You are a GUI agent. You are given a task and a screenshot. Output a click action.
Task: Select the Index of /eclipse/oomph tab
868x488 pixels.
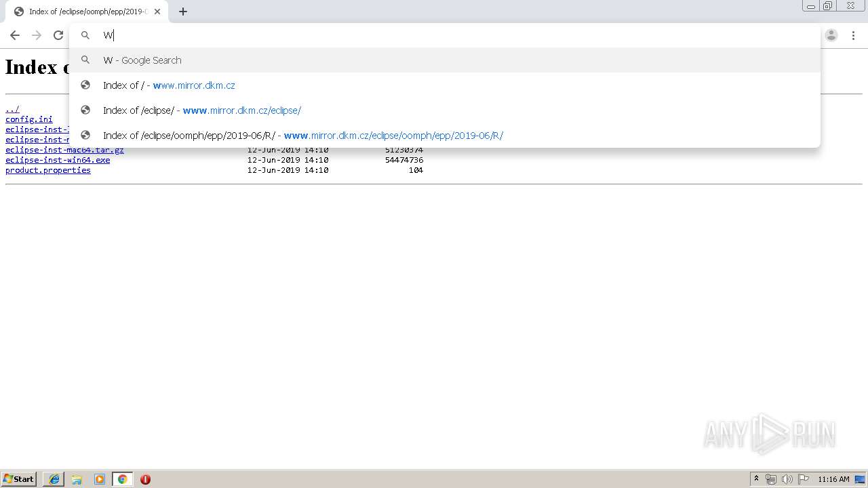[86, 12]
